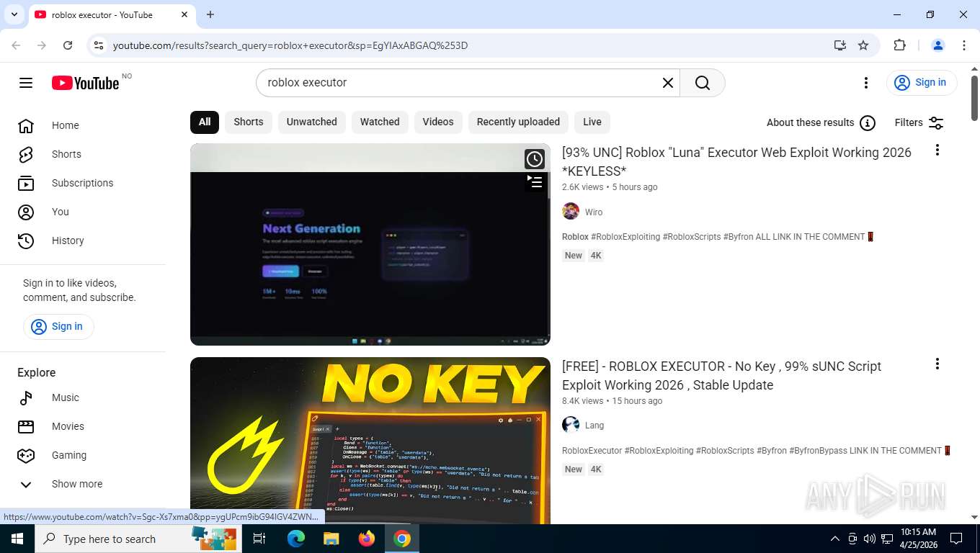Open About these results info

pos(821,122)
